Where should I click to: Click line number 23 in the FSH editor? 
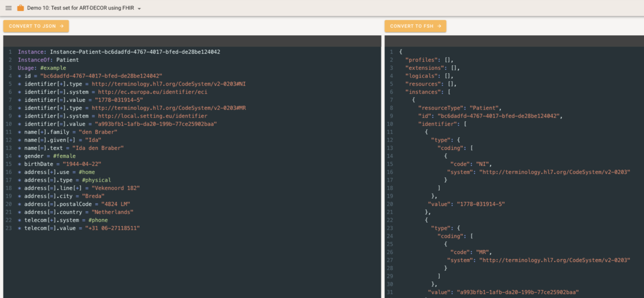tap(9, 228)
